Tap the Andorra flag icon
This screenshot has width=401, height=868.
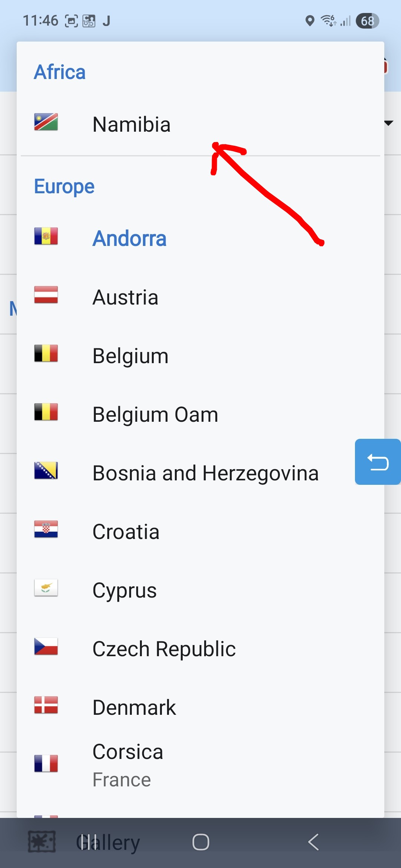[46, 236]
